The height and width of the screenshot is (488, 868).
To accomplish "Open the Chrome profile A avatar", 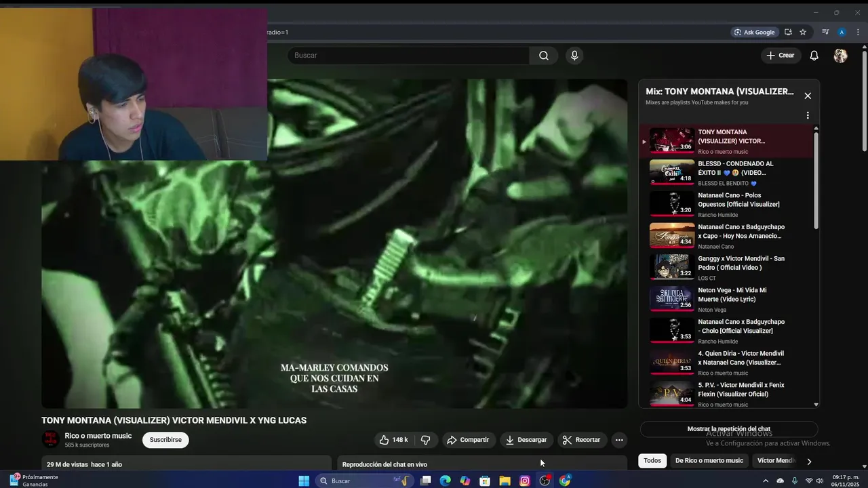I will point(842,32).
